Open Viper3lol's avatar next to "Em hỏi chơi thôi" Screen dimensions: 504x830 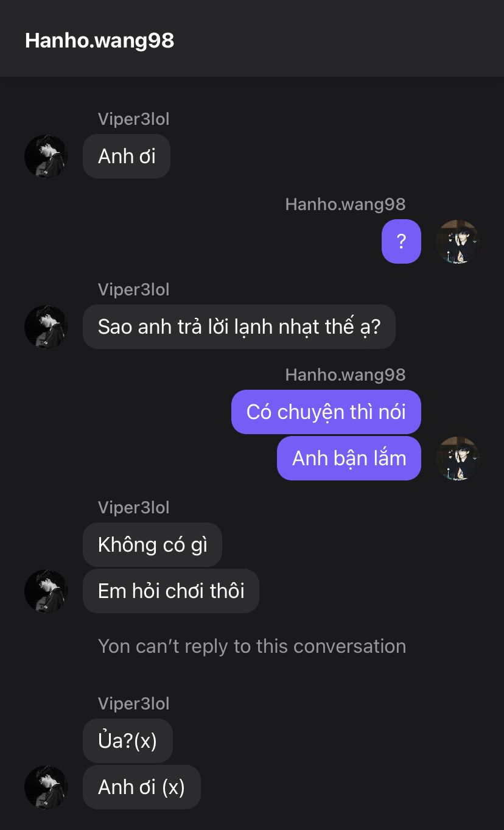click(x=46, y=591)
